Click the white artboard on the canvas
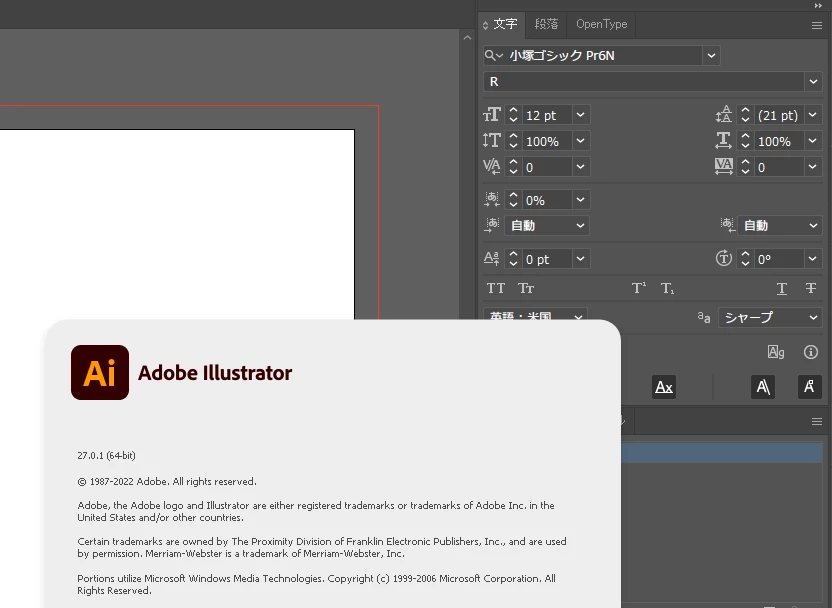The width and height of the screenshot is (832, 608). [x=177, y=224]
